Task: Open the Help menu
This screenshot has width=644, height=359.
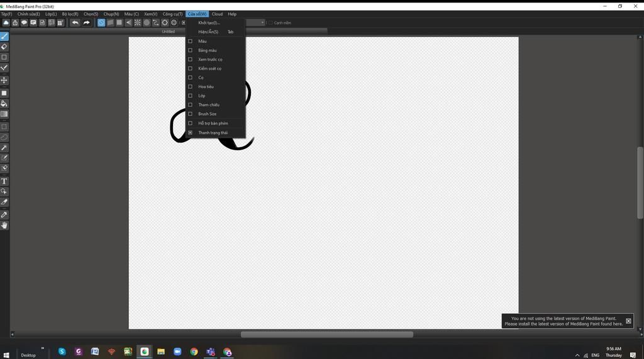Action: pos(232,14)
